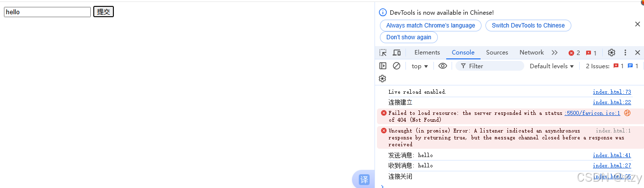Click the console Filter input field

490,66
